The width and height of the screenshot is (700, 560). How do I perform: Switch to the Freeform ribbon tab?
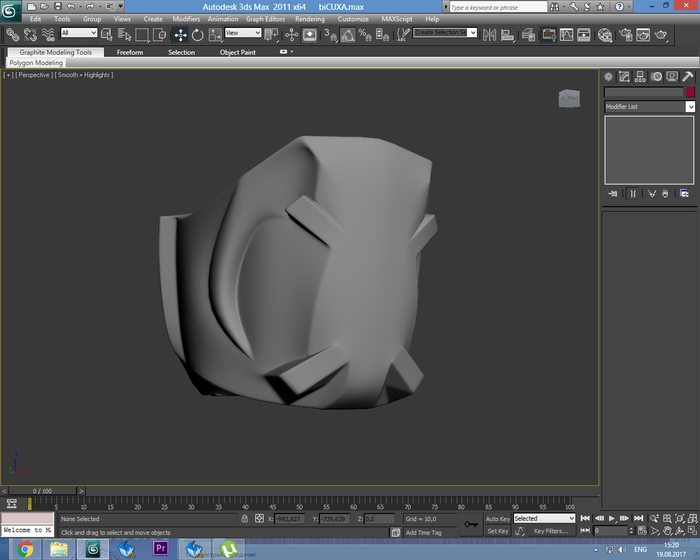129,52
